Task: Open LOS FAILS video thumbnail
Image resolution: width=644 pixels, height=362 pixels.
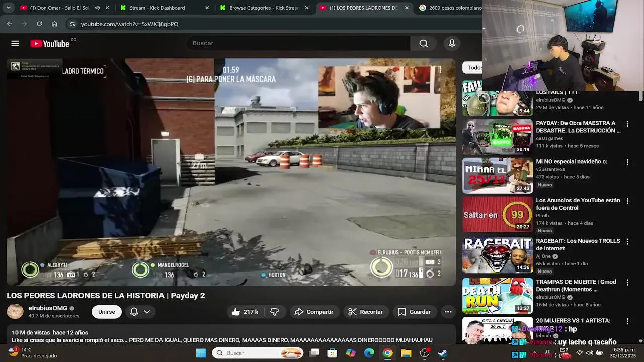Action: tap(497, 98)
